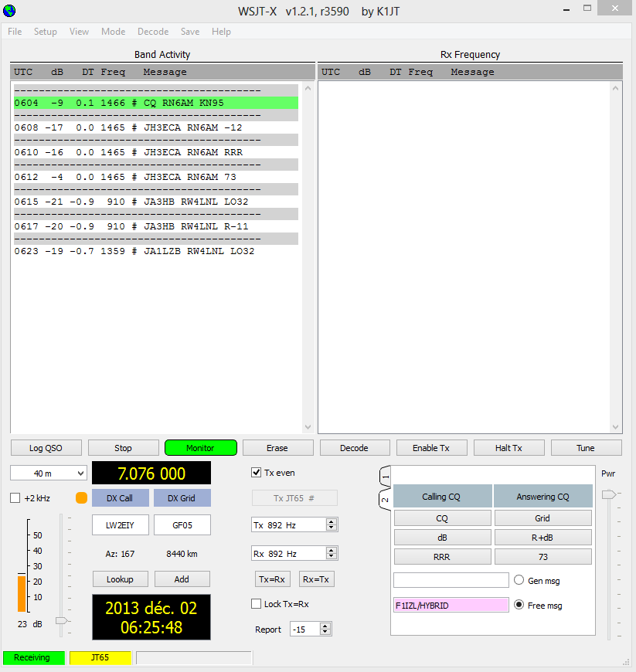Screen dimensions: 636x672
Task: Select the Free msg radio button
Action: pyautogui.click(x=519, y=605)
